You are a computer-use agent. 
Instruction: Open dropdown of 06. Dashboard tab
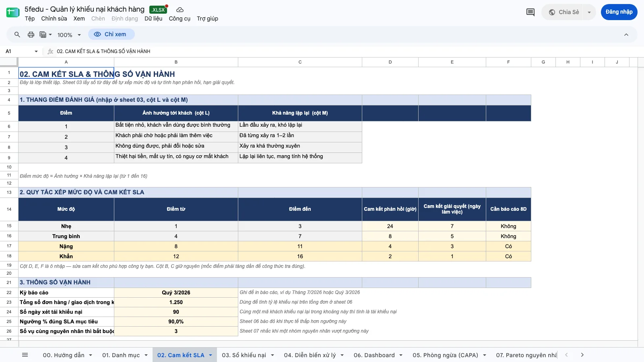(x=401, y=355)
